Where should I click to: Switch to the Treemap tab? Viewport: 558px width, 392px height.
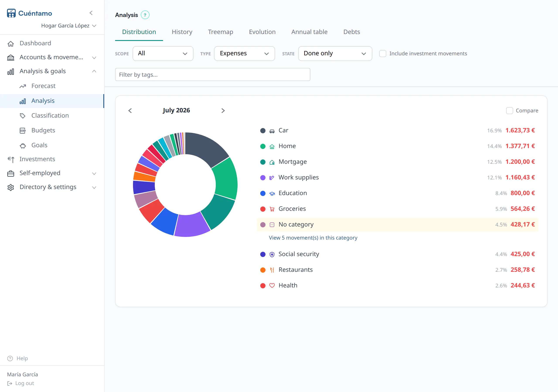tap(220, 32)
